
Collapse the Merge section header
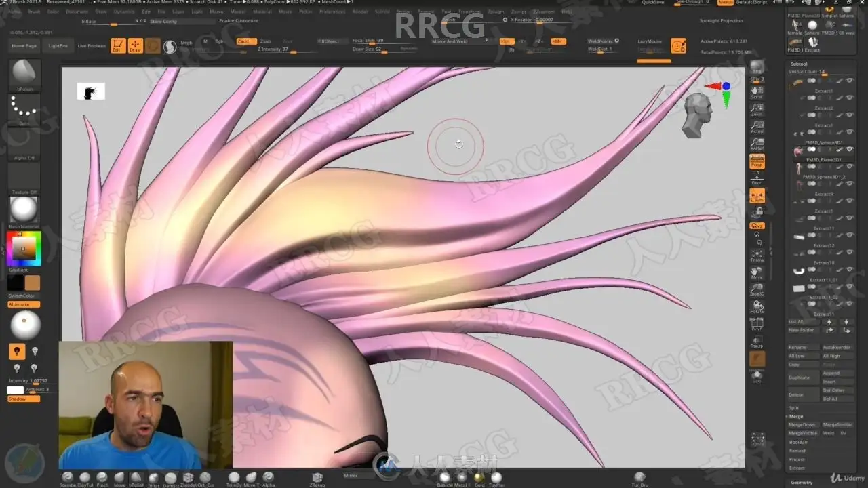797,416
